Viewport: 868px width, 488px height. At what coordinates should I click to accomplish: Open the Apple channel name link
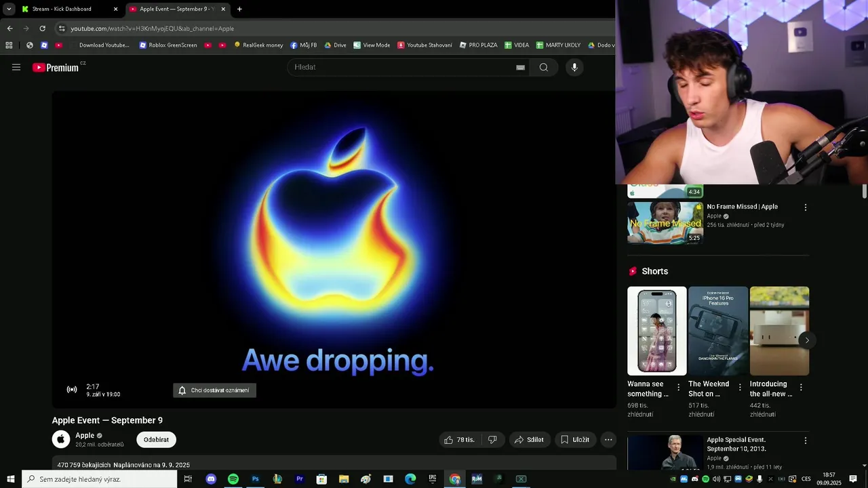click(85, 436)
